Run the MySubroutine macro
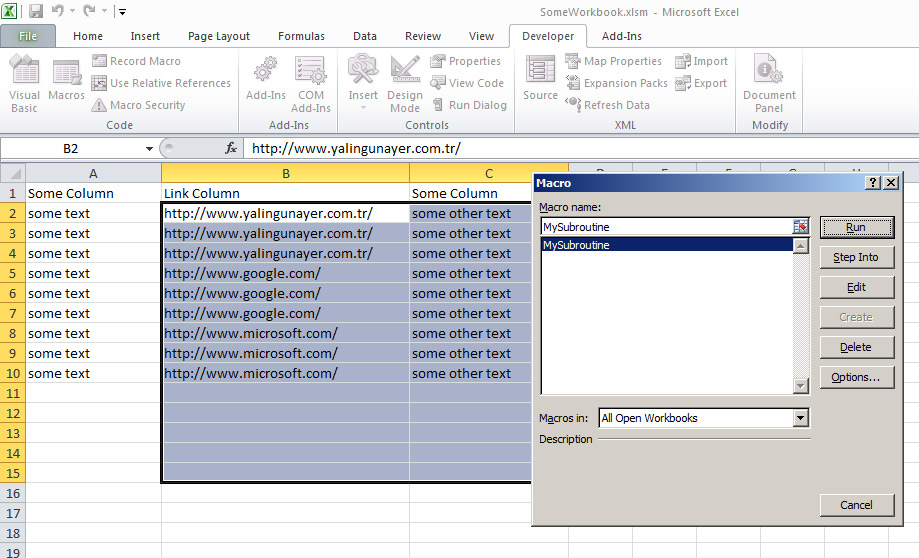The width and height of the screenshot is (919, 558). (856, 227)
